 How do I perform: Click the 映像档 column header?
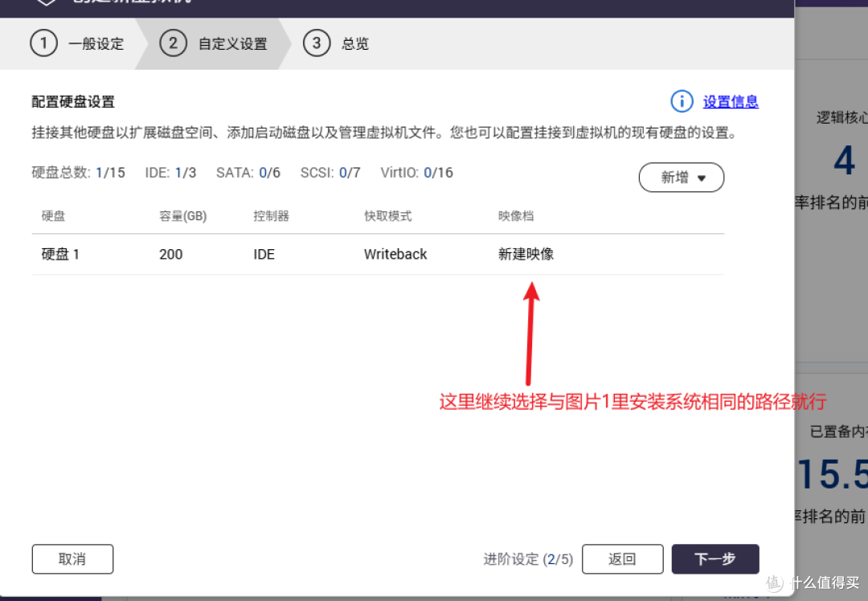pyautogui.click(x=516, y=216)
